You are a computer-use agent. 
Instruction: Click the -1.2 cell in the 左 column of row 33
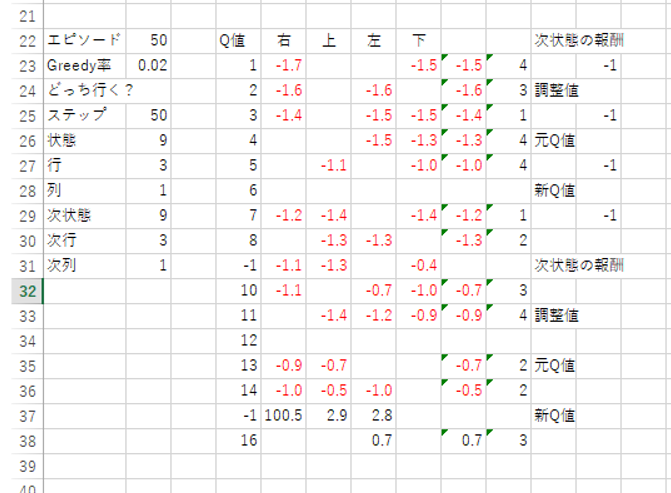pos(374,316)
